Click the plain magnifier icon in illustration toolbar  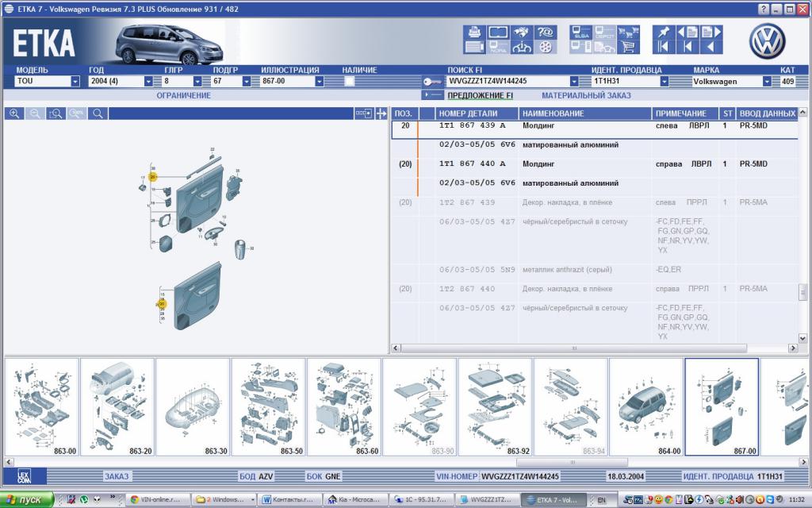(x=98, y=114)
